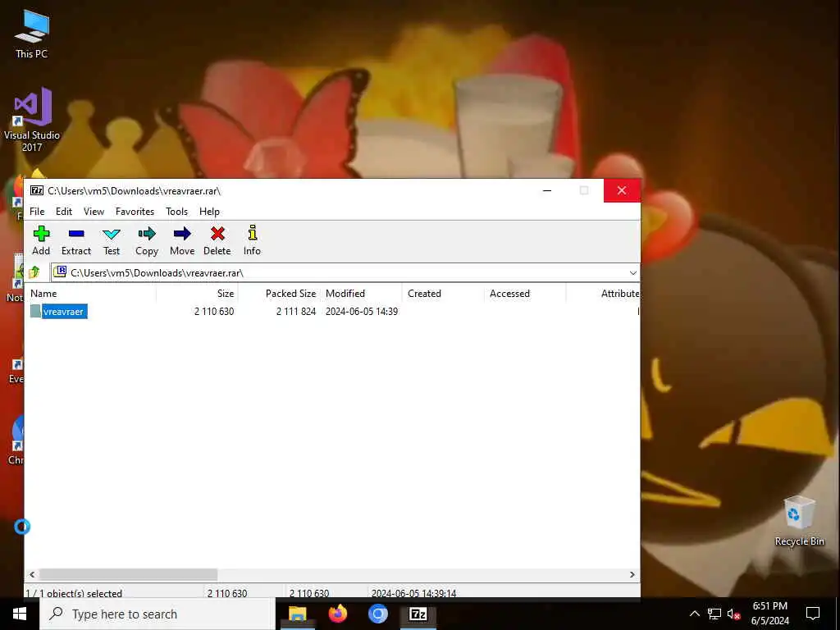
Task: Open the File menu
Action: pos(37,212)
